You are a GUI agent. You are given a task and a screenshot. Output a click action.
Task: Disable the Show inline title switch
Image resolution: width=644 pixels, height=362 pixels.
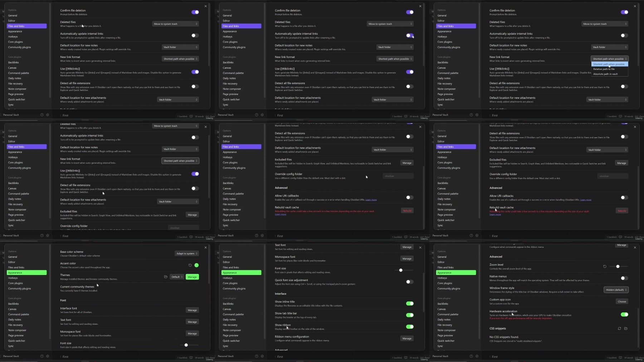coord(410,303)
